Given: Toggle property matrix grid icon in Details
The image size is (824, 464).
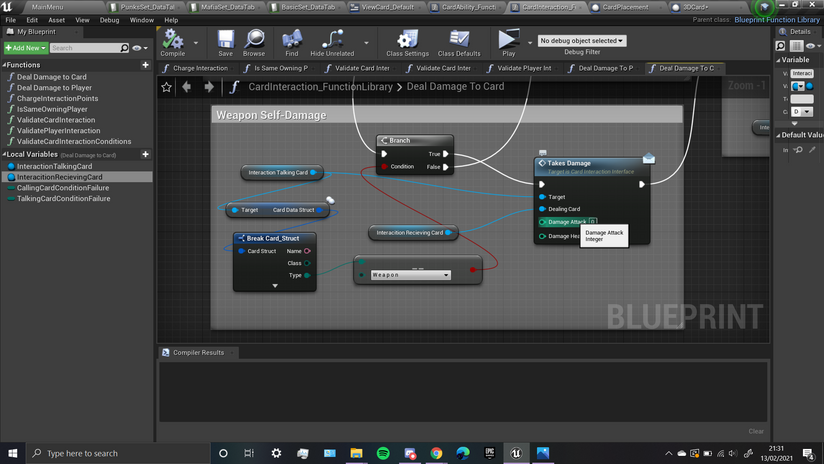Looking at the screenshot, I should point(796,46).
